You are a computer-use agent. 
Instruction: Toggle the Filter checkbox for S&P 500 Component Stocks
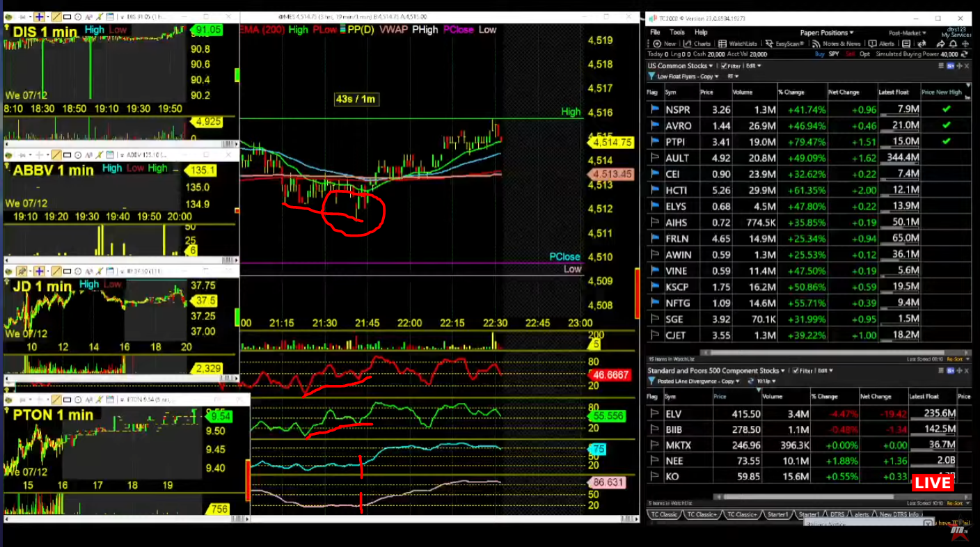[x=796, y=371]
